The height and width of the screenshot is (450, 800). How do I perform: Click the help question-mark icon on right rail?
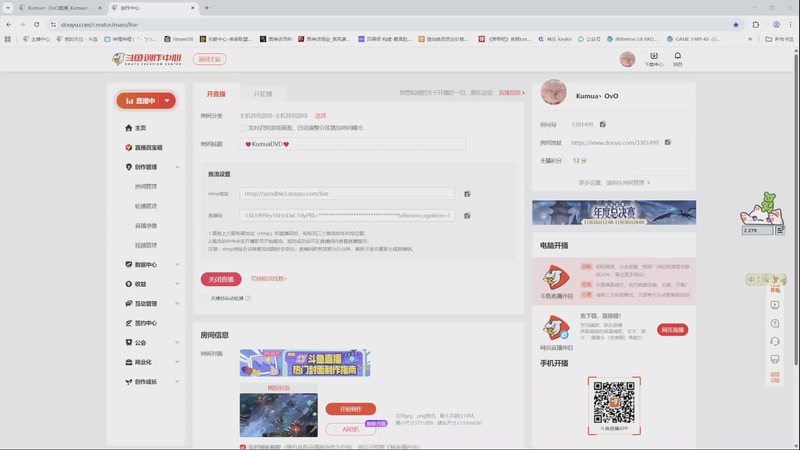(x=774, y=323)
